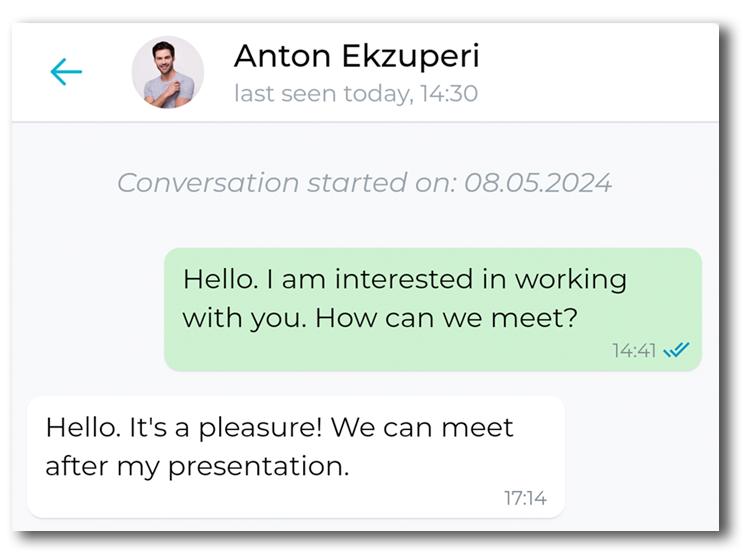Viewport: 745px width, 556px height.
Task: Click the 17:14 message timestamp
Action: [x=525, y=498]
